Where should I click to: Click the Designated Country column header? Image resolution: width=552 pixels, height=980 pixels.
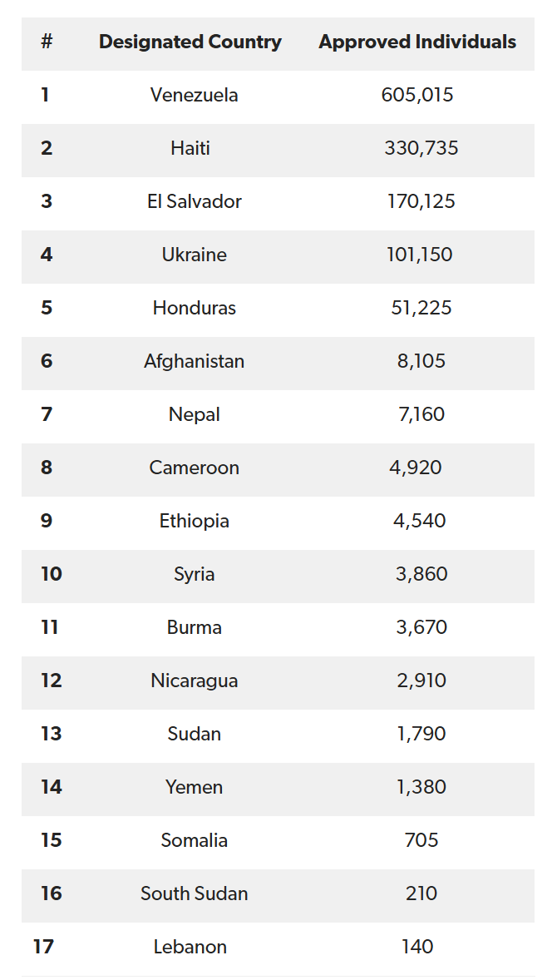pos(190,42)
